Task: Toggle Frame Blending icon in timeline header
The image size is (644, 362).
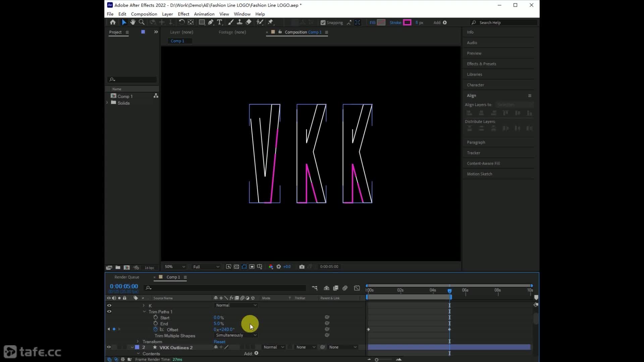Action: click(x=335, y=288)
